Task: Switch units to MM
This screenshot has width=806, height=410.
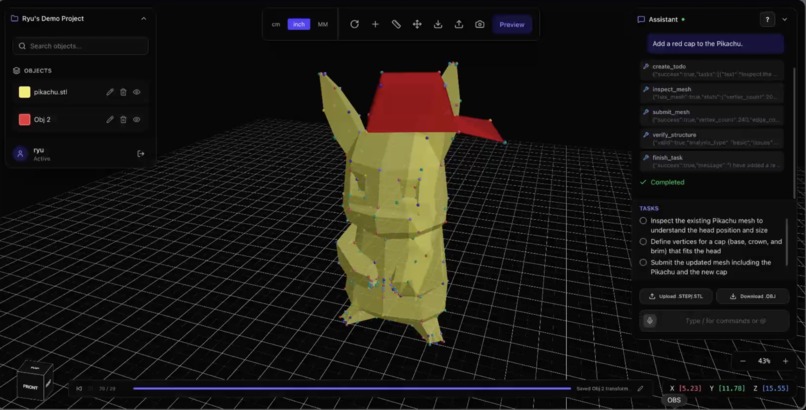Action: click(323, 24)
